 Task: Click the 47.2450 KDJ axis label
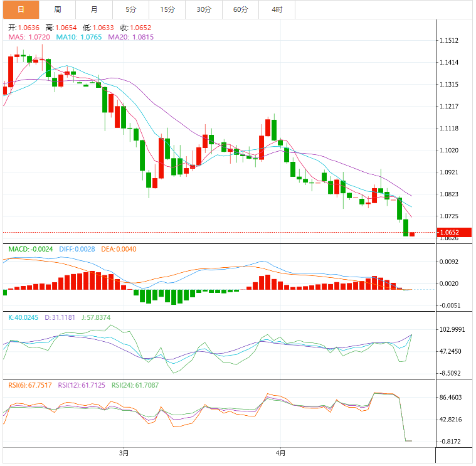(x=450, y=351)
